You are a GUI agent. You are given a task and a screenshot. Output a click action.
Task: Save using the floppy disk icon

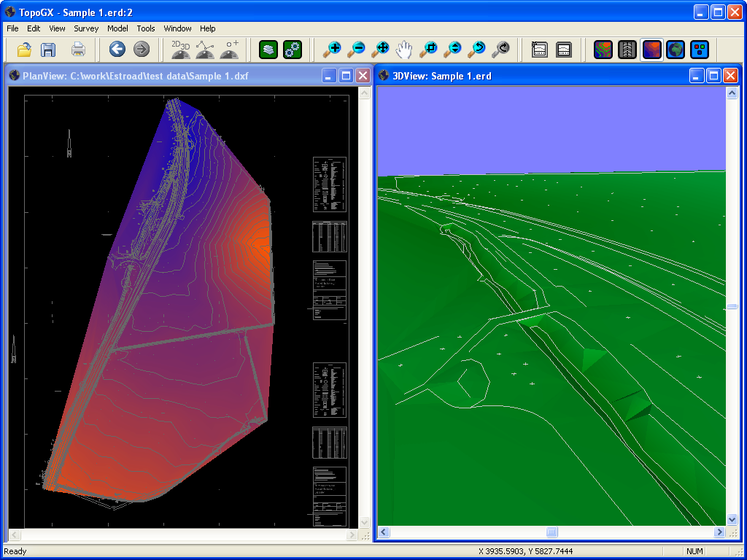[48, 49]
